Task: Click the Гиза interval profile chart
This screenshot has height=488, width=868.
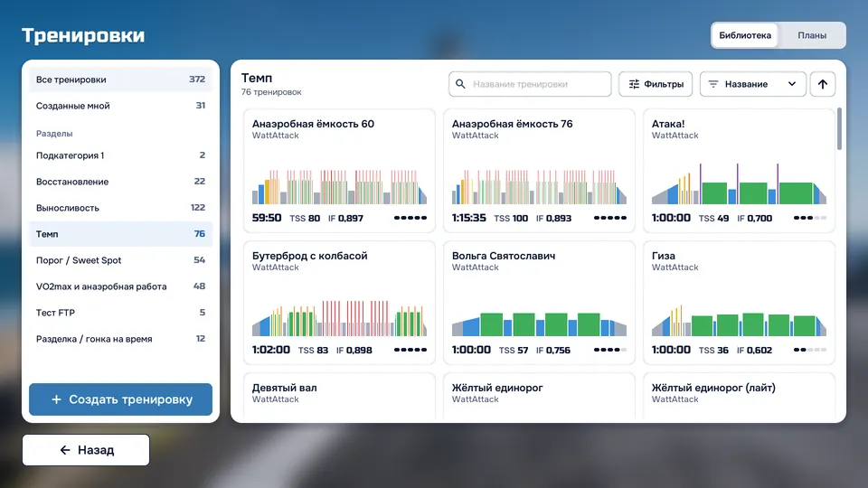Action: point(739,321)
